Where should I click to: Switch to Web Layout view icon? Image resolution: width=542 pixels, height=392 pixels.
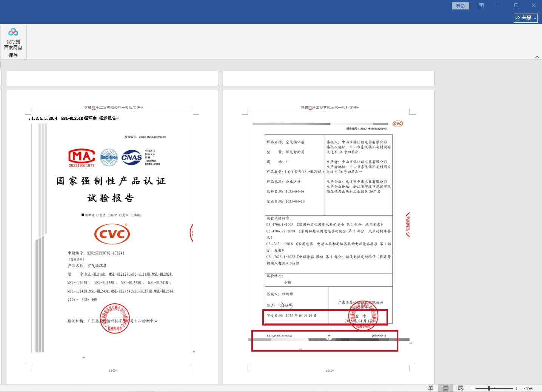tap(460, 388)
